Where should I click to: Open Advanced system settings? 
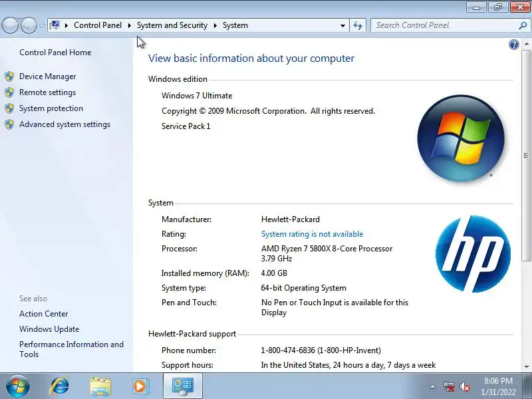point(65,124)
